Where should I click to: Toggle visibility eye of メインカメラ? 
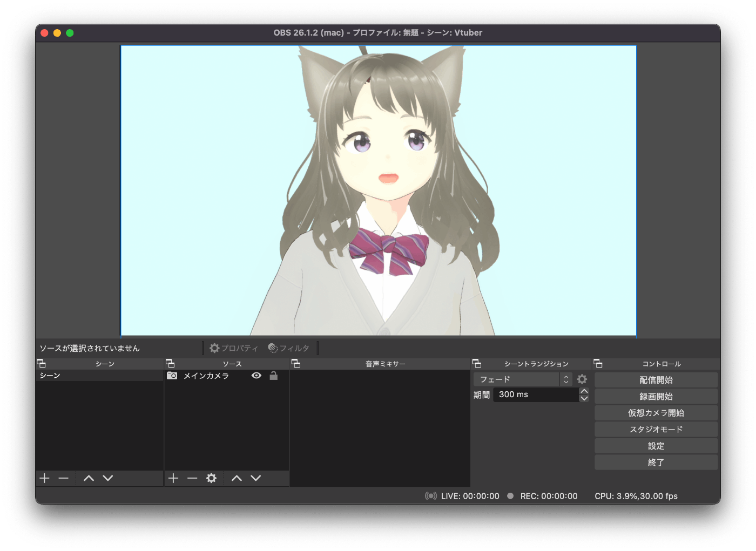[256, 376]
